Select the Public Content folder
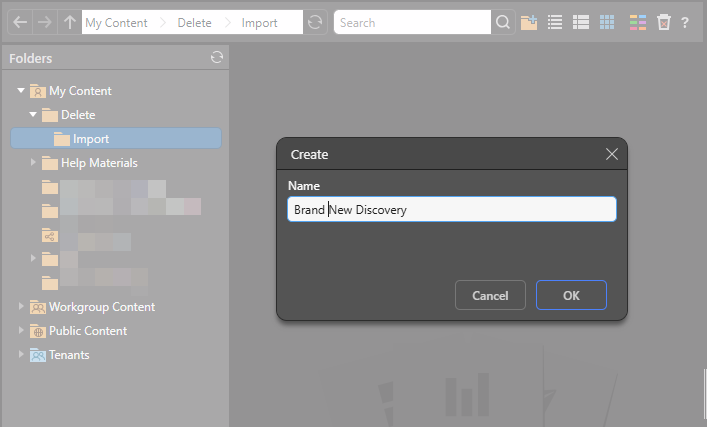 pyautogui.click(x=87, y=331)
